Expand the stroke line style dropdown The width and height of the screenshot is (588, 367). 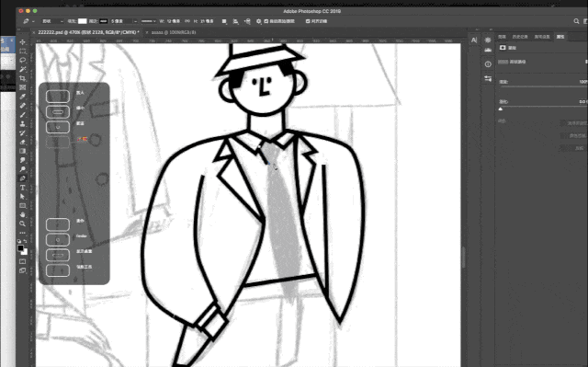149,21
